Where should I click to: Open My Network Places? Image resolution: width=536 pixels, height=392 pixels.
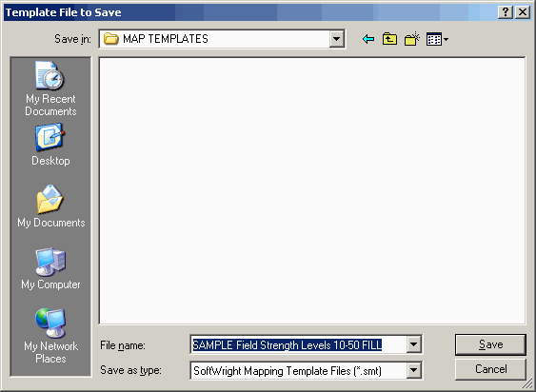[50, 336]
